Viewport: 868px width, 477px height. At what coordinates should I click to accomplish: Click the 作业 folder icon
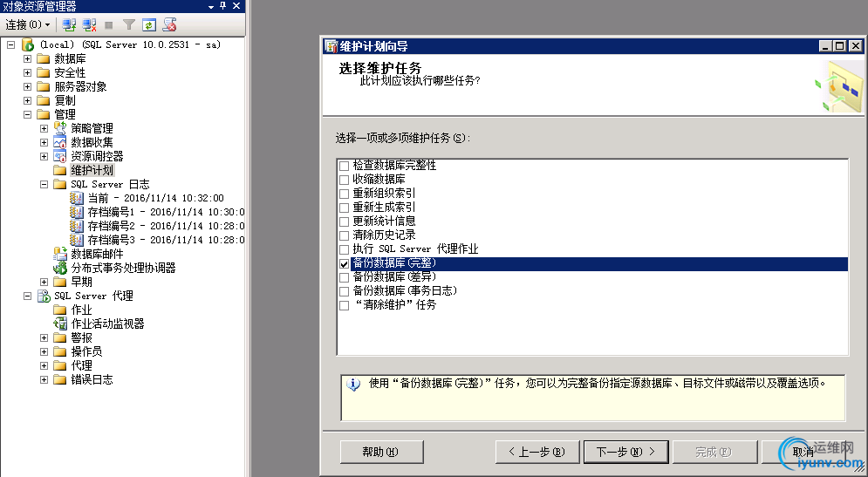coord(60,310)
